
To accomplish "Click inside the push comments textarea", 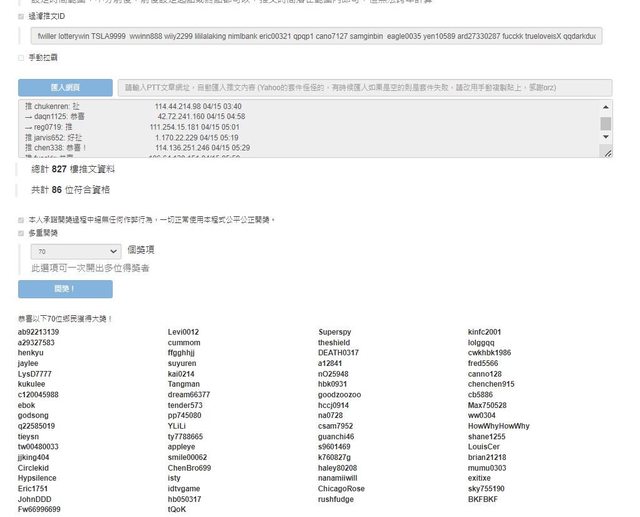I will (x=300, y=128).
